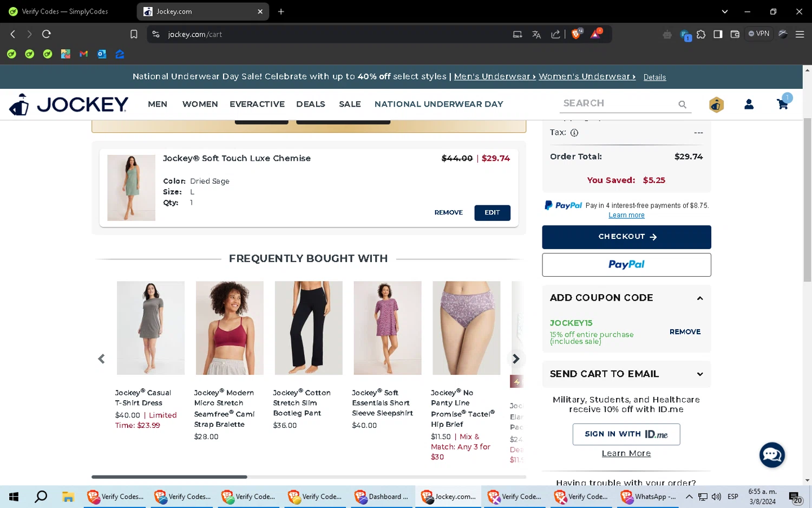
Task: Open a new browser tab
Action: point(281,11)
